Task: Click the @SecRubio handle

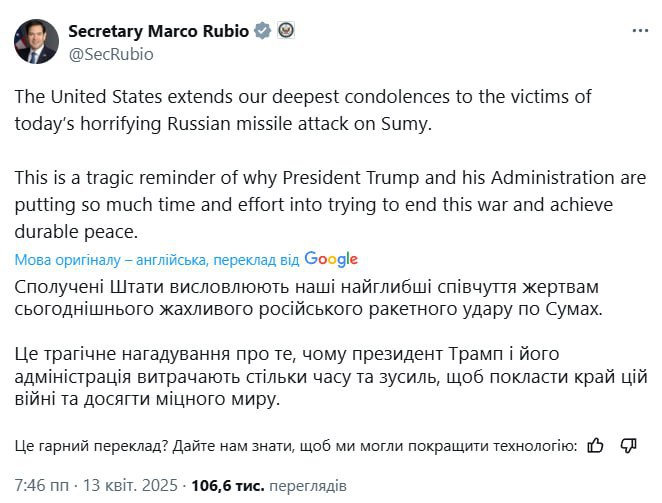Action: click(x=111, y=54)
